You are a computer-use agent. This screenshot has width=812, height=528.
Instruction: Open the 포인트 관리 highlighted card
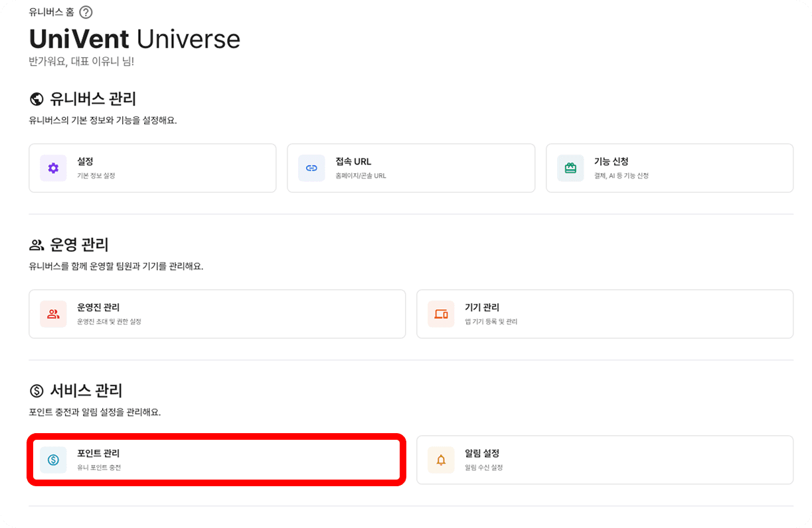pyautogui.click(x=216, y=459)
